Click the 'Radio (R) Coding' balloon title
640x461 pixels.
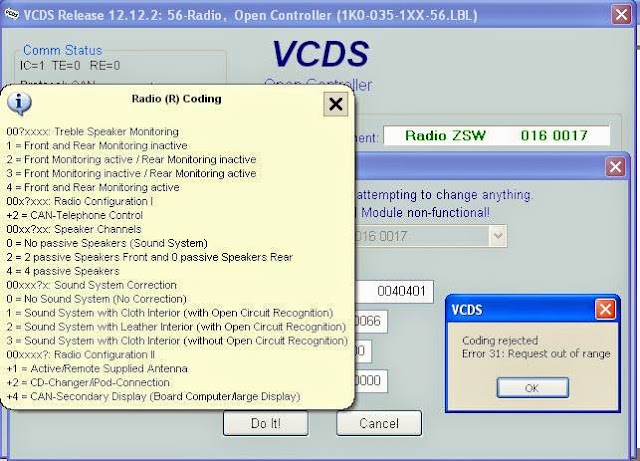[176, 99]
